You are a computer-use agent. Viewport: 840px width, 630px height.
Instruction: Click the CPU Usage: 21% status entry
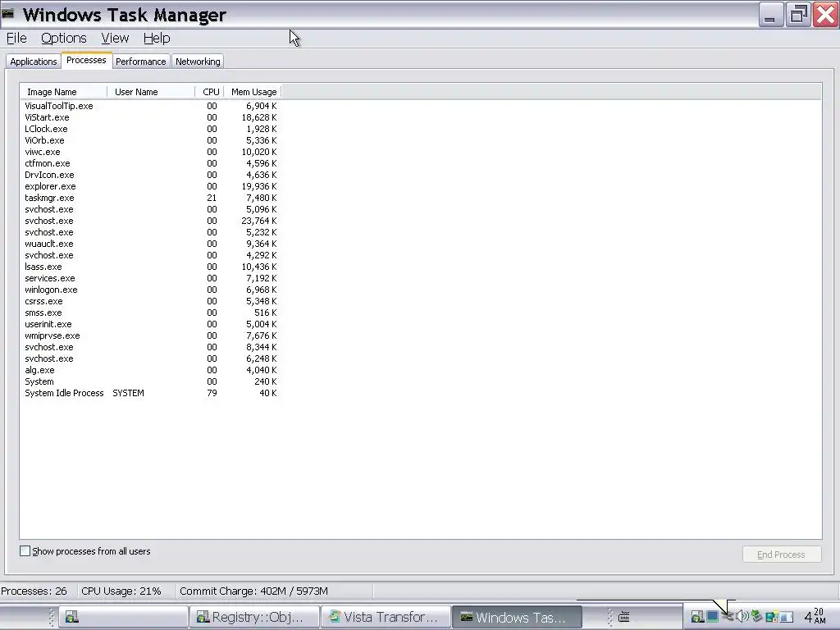pos(121,591)
